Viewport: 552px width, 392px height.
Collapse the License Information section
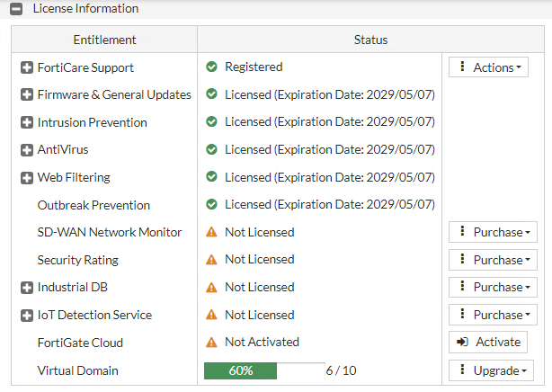tap(16, 9)
